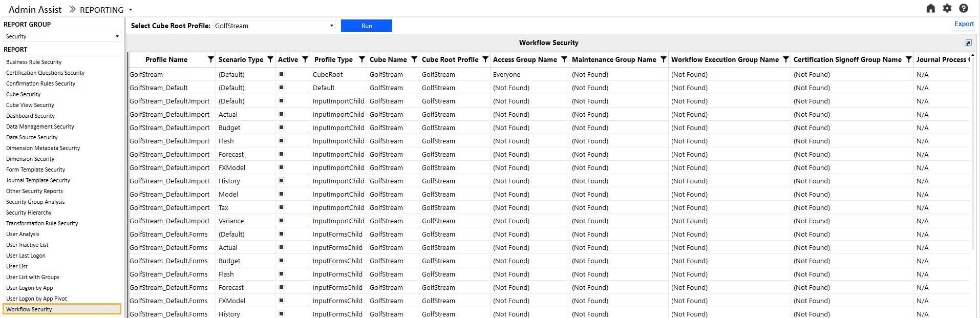Toggle Active for GolfStream_Default.Import Tax row

coord(281,207)
